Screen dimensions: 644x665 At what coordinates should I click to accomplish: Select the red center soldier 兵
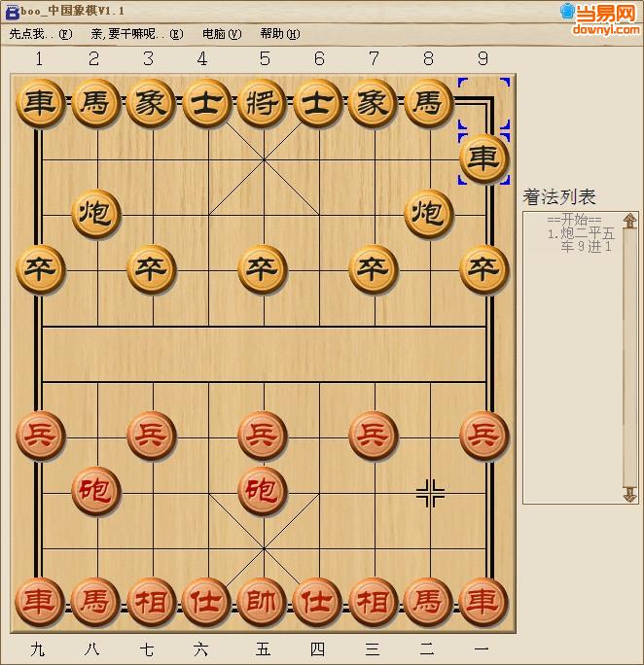click(261, 435)
